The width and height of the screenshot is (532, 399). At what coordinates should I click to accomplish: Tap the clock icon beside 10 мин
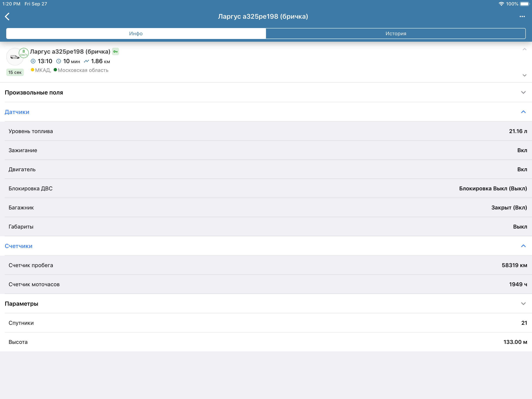[59, 61]
